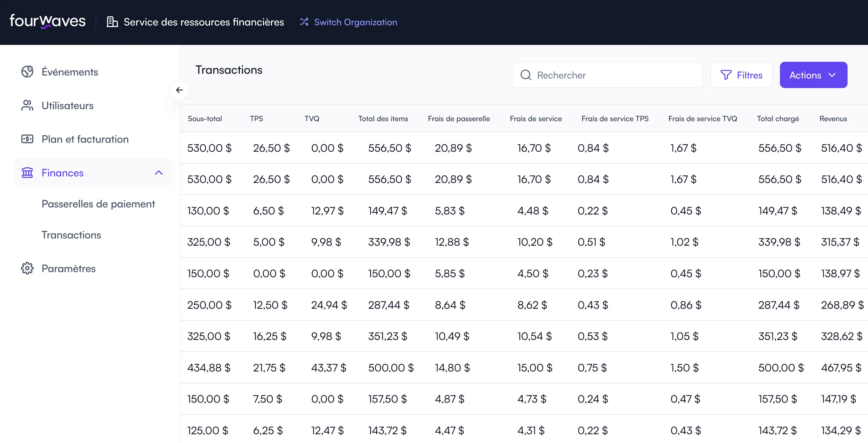Click the 1,50 $ service TVQ cell
Viewport: 868px width, 443px height.
pyautogui.click(x=684, y=367)
